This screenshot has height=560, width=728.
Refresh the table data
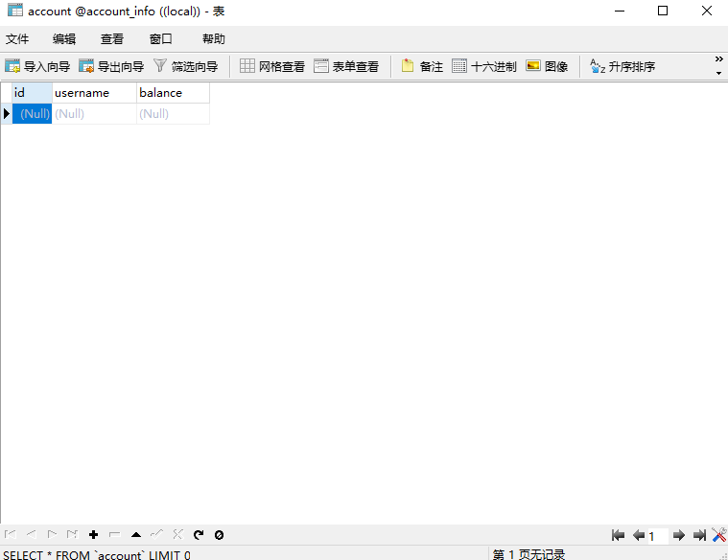(x=199, y=535)
